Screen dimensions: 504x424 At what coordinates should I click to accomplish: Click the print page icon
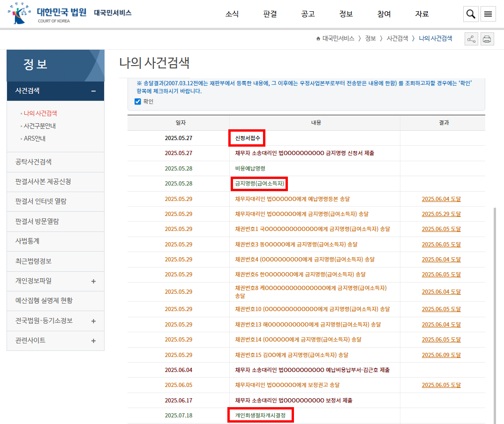point(487,39)
